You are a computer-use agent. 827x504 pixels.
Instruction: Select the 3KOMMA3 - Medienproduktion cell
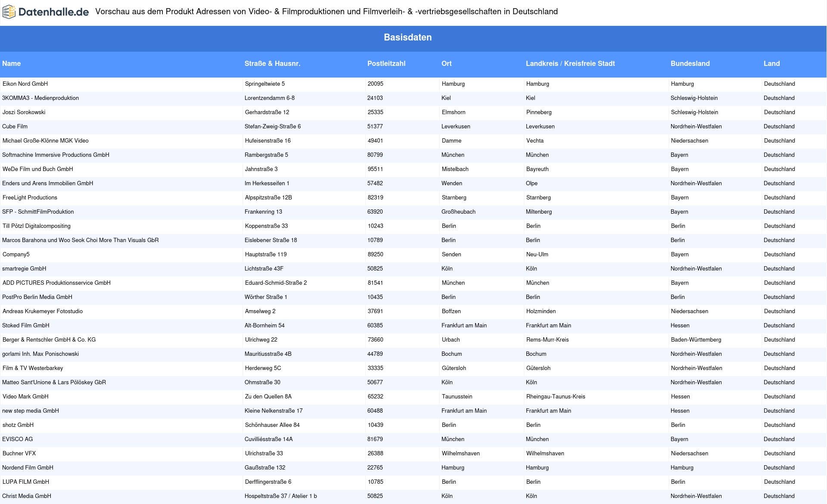click(40, 98)
